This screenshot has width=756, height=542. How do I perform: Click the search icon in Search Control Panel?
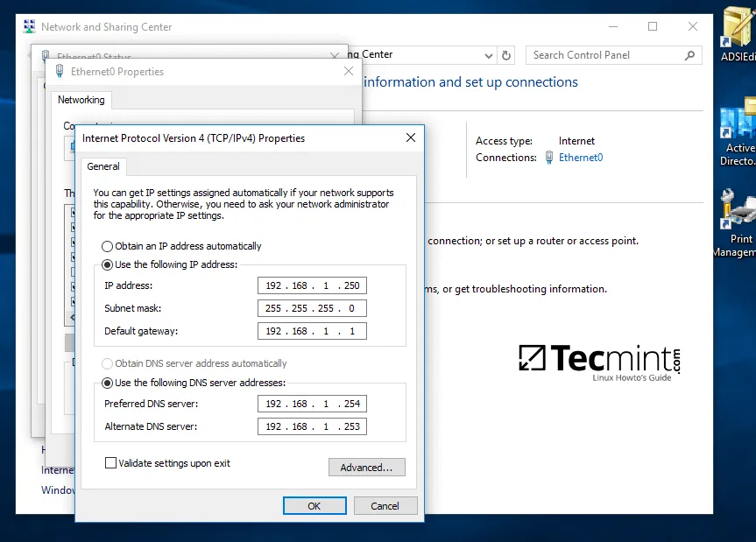[x=689, y=54]
